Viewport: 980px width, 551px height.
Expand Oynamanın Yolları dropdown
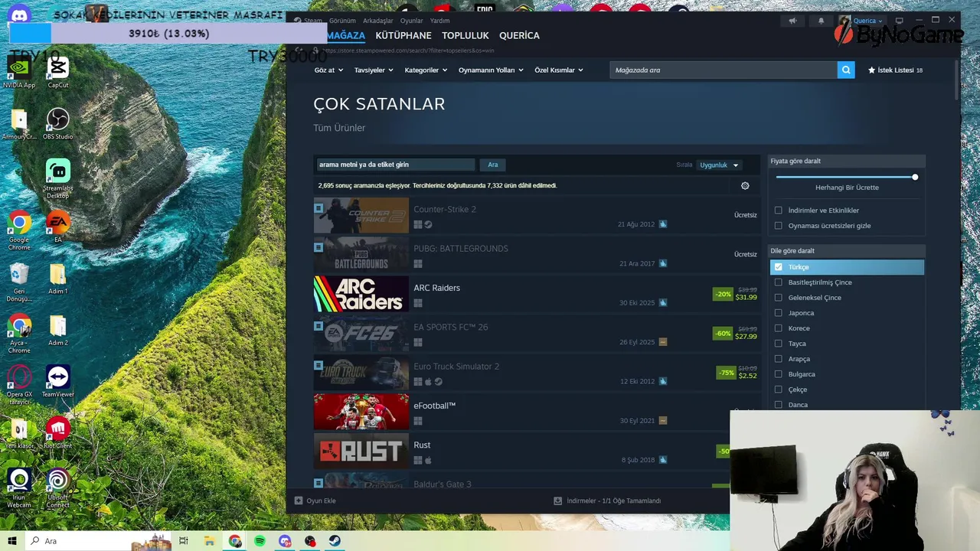coord(491,70)
